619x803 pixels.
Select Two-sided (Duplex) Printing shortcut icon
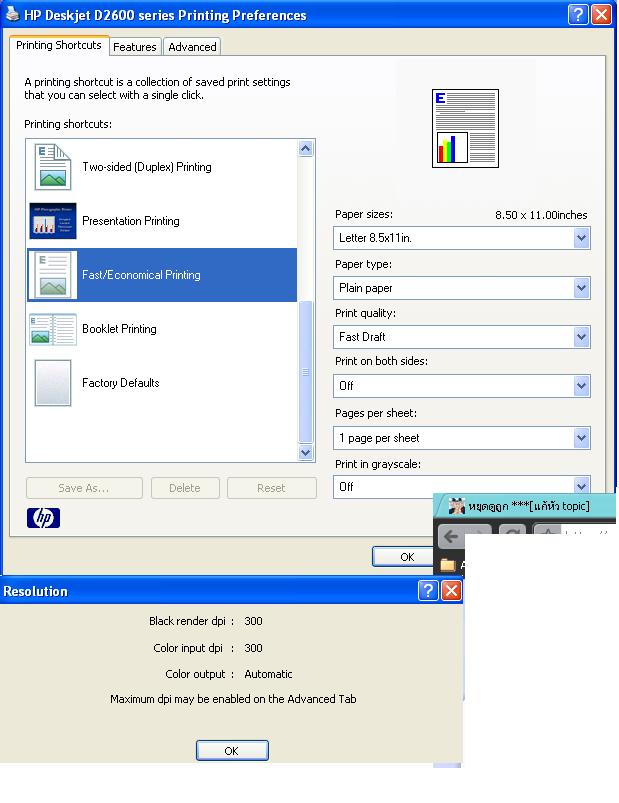point(53,167)
